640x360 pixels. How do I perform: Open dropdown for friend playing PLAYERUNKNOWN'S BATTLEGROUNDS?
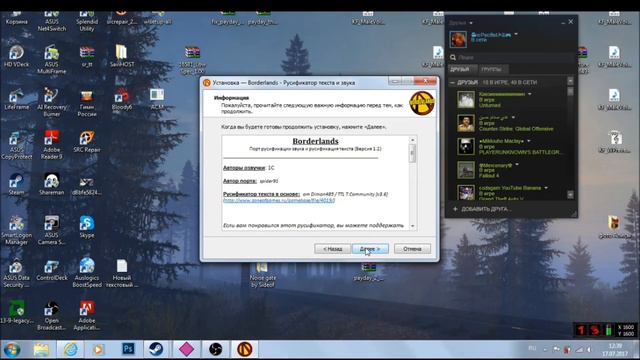click(x=529, y=141)
